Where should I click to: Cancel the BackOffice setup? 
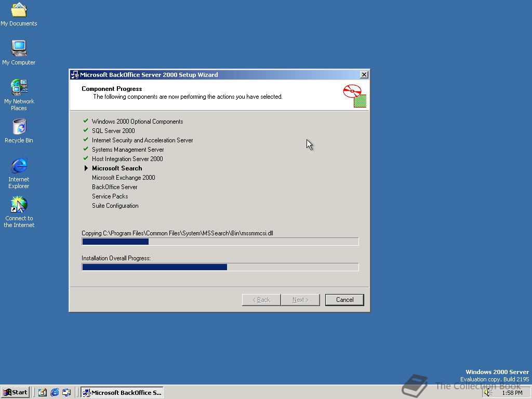(x=344, y=300)
